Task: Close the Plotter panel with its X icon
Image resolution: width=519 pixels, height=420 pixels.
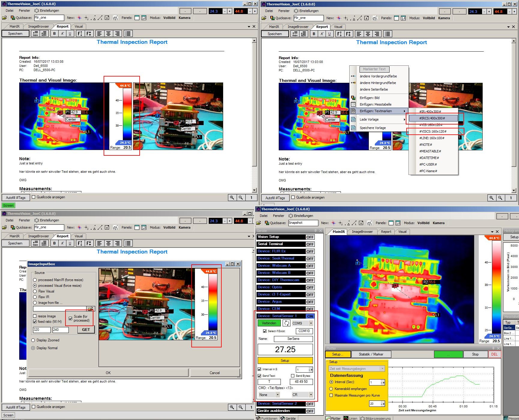Action: click(x=498, y=348)
